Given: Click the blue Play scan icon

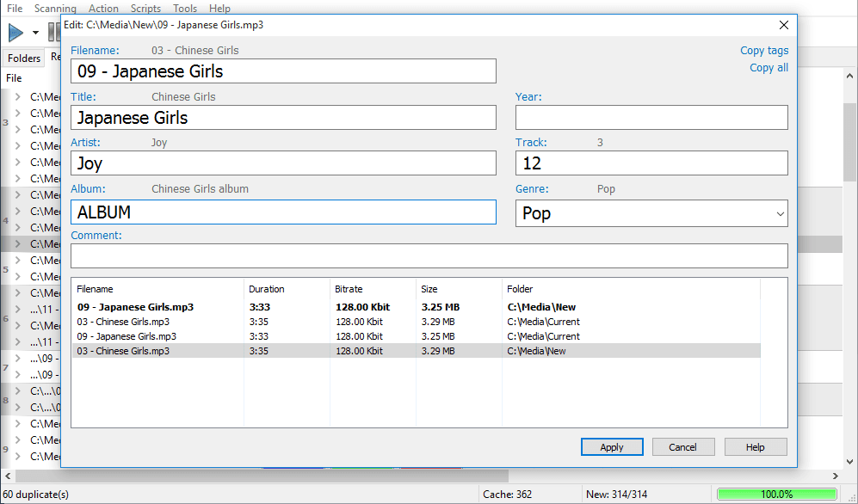Looking at the screenshot, I should [x=15, y=33].
